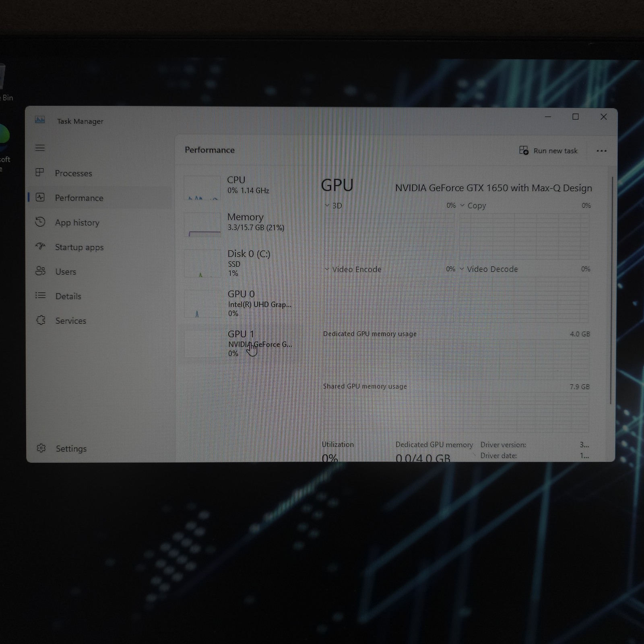Click the Services puzzle icon
This screenshot has width=644, height=644.
(41, 320)
